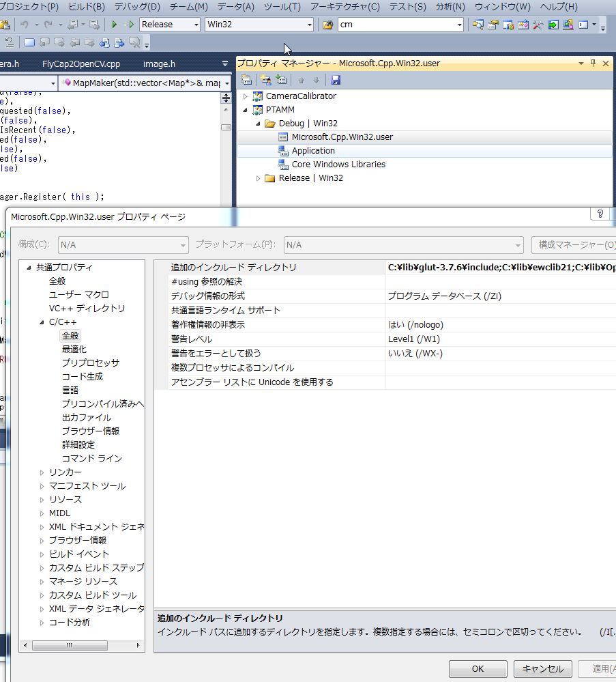616x682 pixels.
Task: Click Add Existing Property Sheet icon
Action: coord(281,80)
